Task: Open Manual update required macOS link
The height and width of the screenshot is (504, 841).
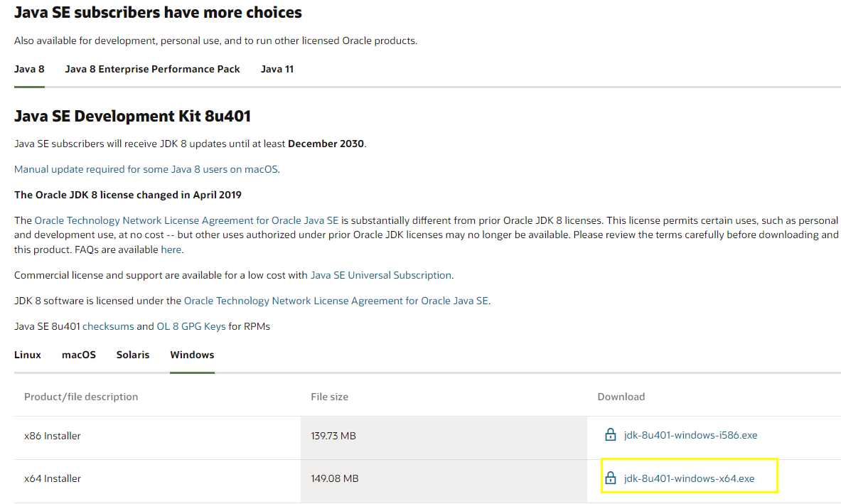Action: click(x=146, y=169)
